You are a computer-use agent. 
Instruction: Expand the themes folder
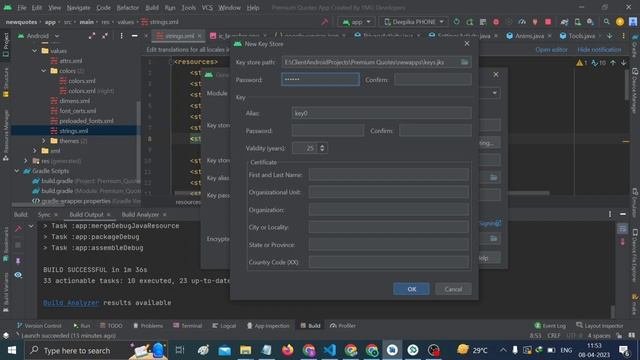44,141
